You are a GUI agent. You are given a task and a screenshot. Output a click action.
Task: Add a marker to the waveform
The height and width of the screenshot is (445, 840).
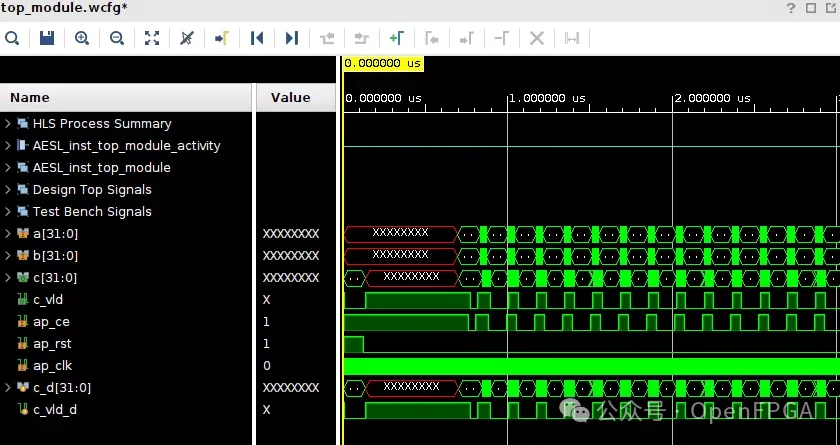pos(397,38)
